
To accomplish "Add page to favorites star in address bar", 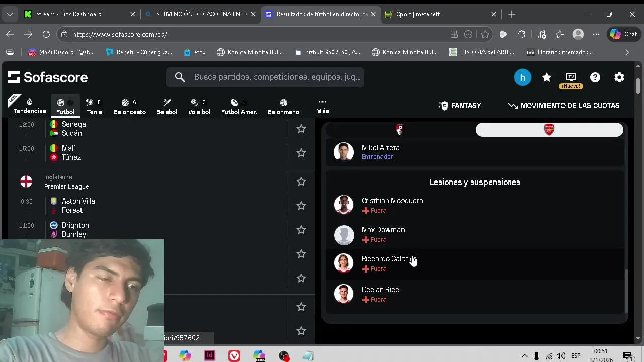I will [x=485, y=34].
